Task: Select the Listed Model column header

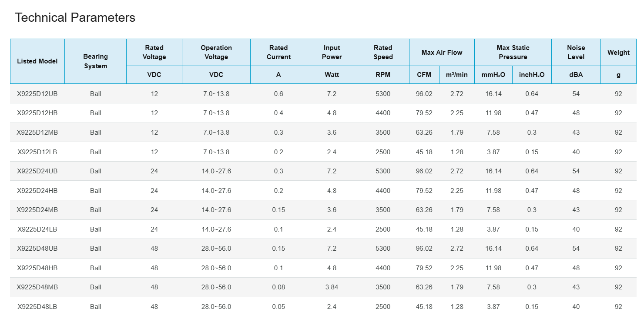Action: [x=37, y=61]
